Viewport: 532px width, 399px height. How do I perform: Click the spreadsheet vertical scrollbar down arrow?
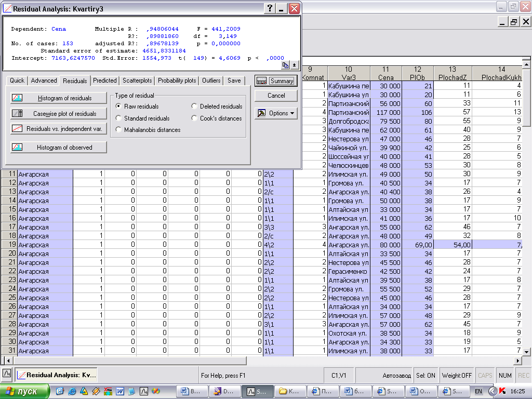(x=526, y=352)
